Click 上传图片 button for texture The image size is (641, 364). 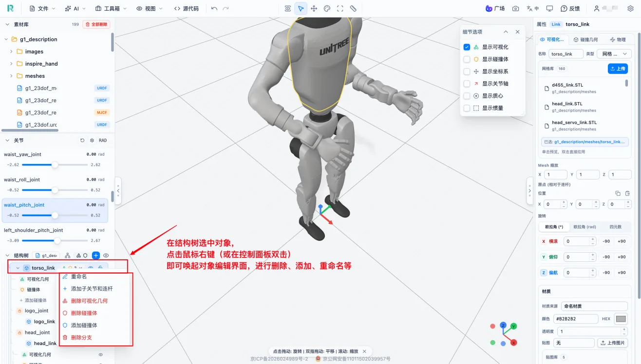[612, 343]
